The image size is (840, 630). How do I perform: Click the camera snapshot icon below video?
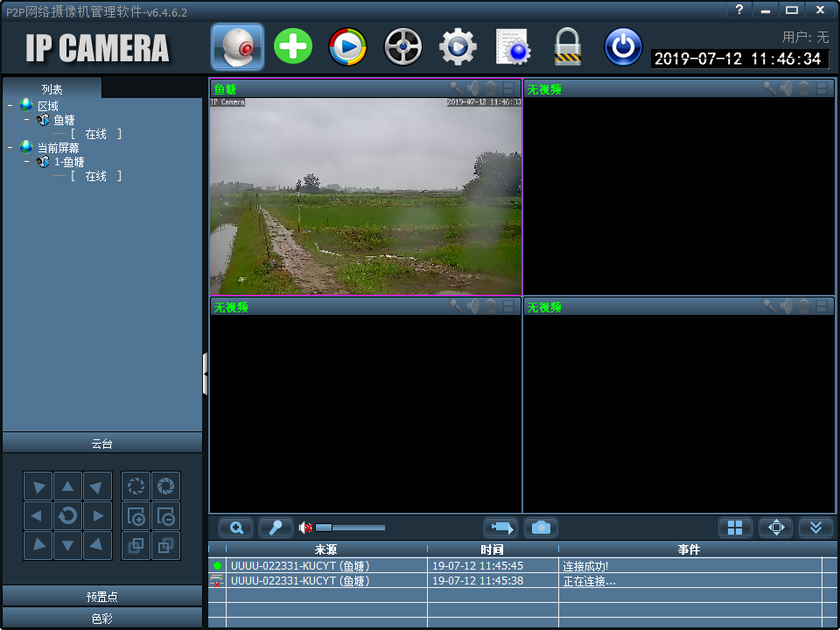(x=541, y=528)
